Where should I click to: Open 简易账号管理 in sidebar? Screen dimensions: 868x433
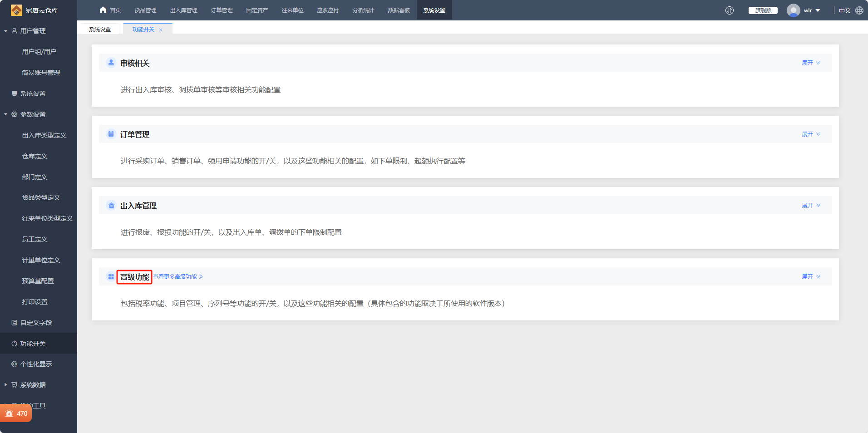tap(41, 73)
